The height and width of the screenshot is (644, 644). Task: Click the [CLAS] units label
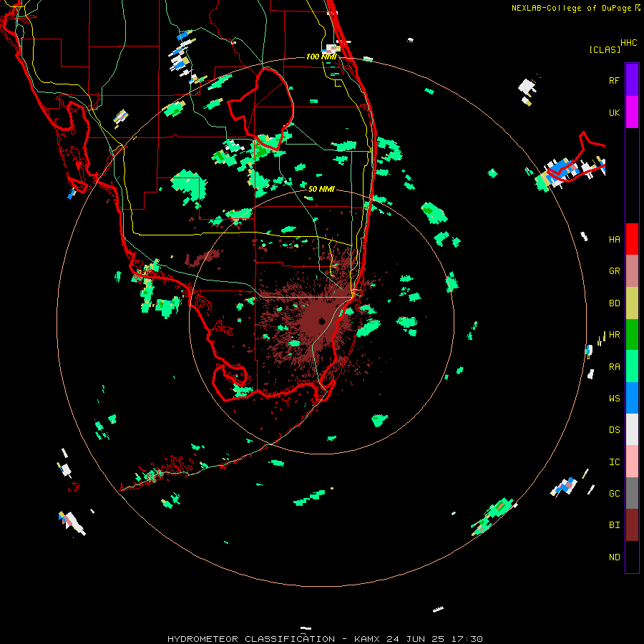pos(605,49)
